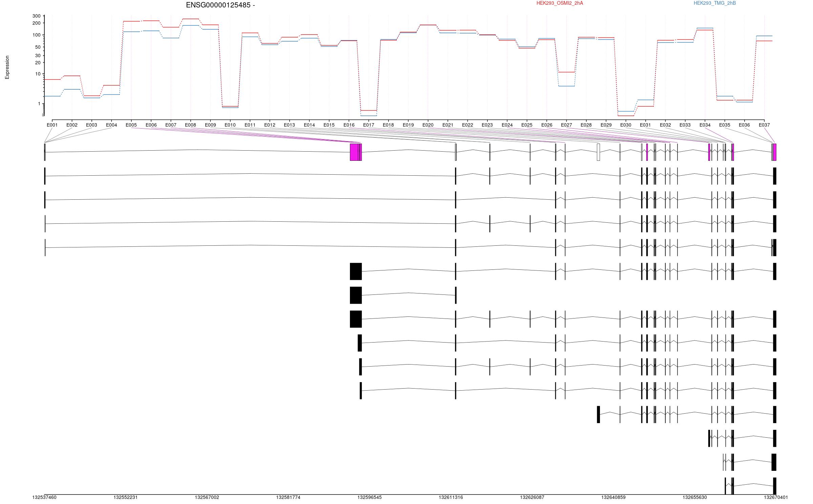Click exon label E023
813x504 pixels.
pyautogui.click(x=487, y=125)
